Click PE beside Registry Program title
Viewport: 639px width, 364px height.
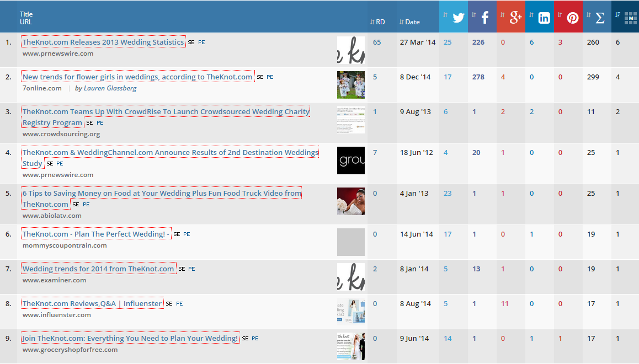point(100,123)
